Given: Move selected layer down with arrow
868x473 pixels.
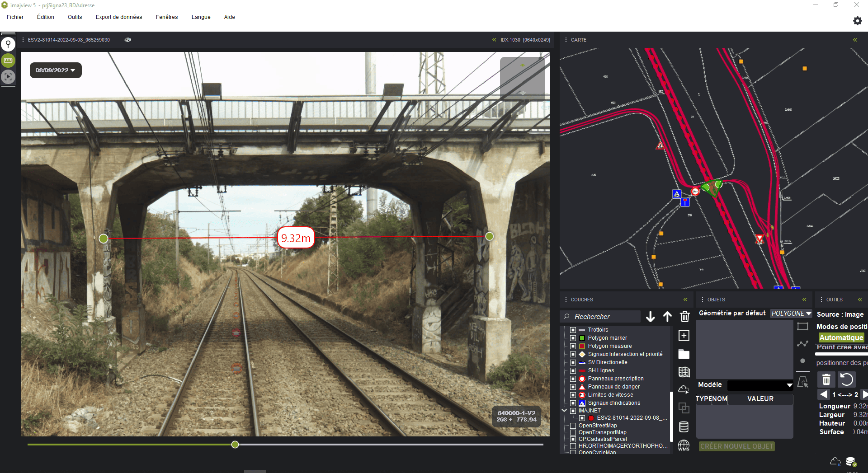Looking at the screenshot, I should (651, 317).
